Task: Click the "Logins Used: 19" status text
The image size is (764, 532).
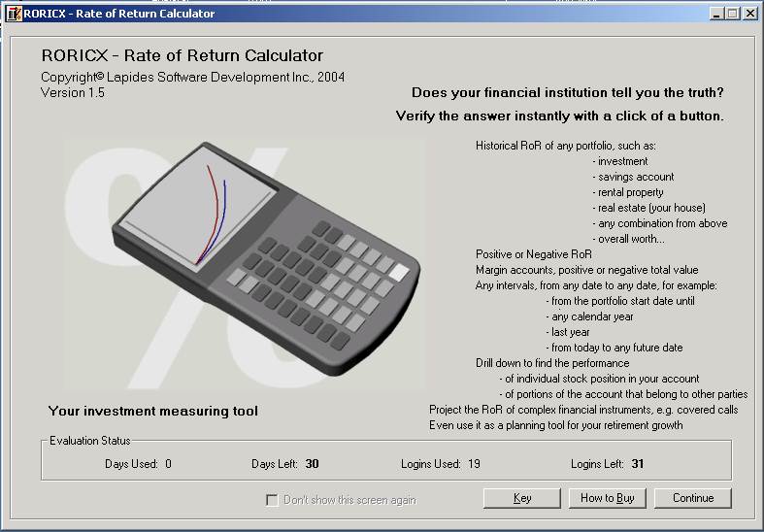Action: click(x=441, y=464)
